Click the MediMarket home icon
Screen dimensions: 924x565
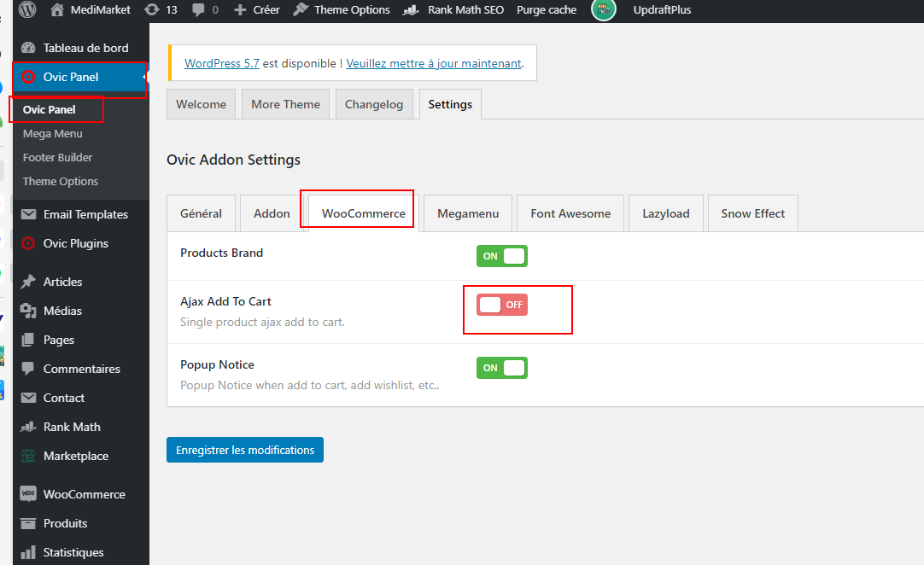[57, 9]
